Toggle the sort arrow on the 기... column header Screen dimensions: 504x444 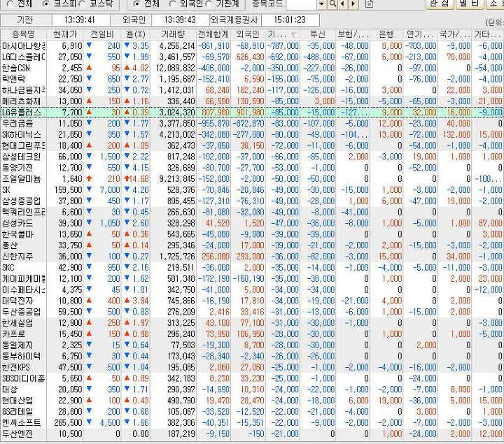pyautogui.click(x=293, y=35)
